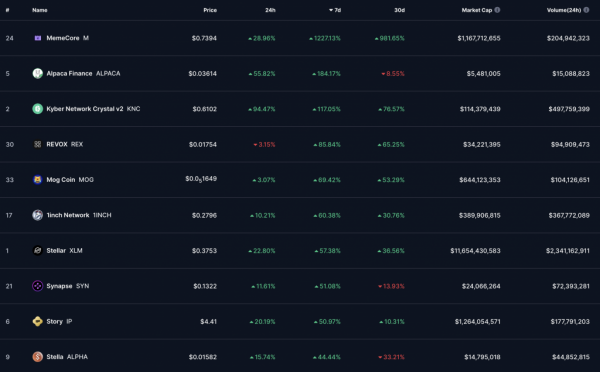The height and width of the screenshot is (372, 600).
Task: Click the MemeCore coin logo icon
Action: coord(38,38)
